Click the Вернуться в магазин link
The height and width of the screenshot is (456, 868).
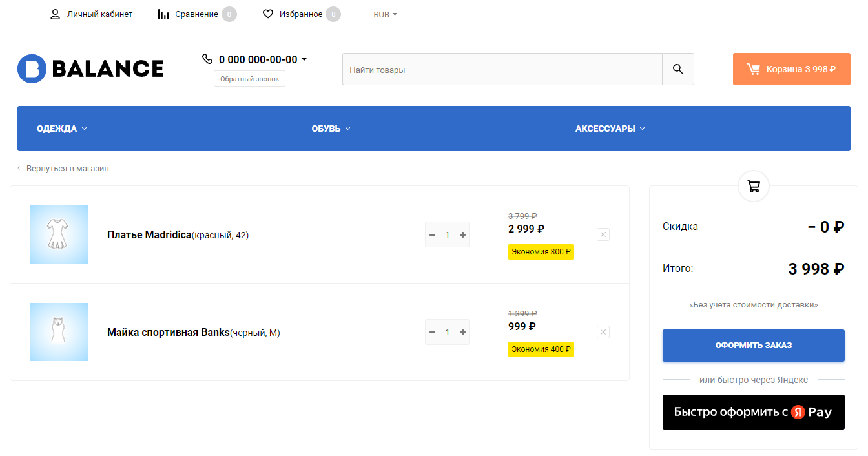(67, 169)
